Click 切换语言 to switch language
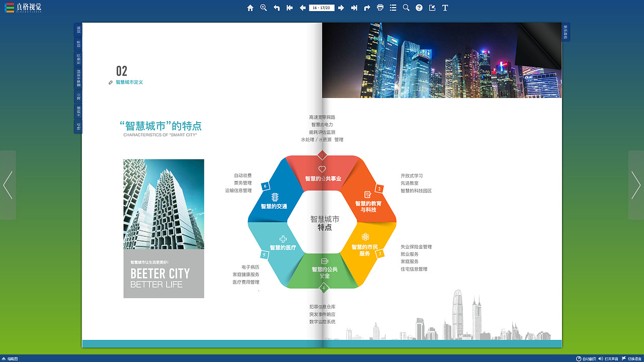 pos(632,358)
